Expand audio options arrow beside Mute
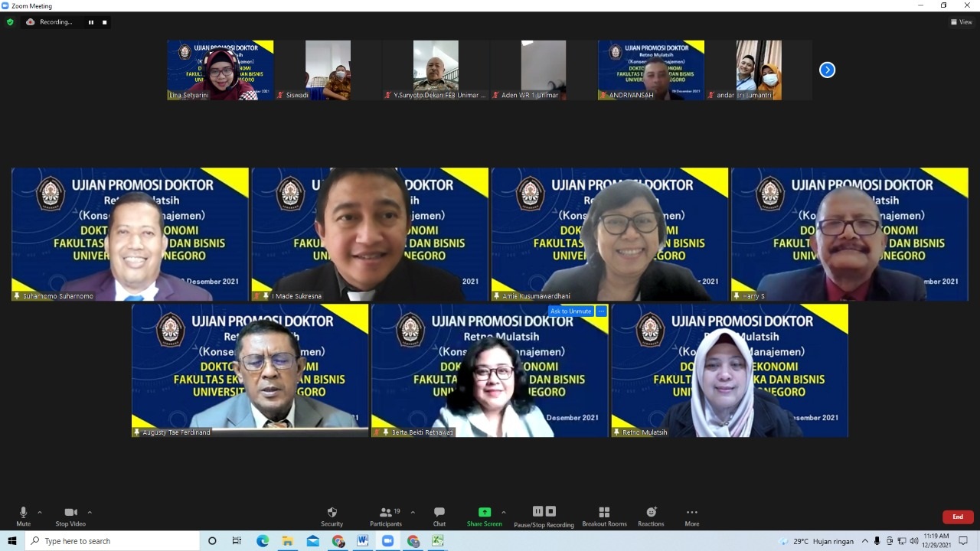Image resolution: width=980 pixels, height=551 pixels. point(40,513)
